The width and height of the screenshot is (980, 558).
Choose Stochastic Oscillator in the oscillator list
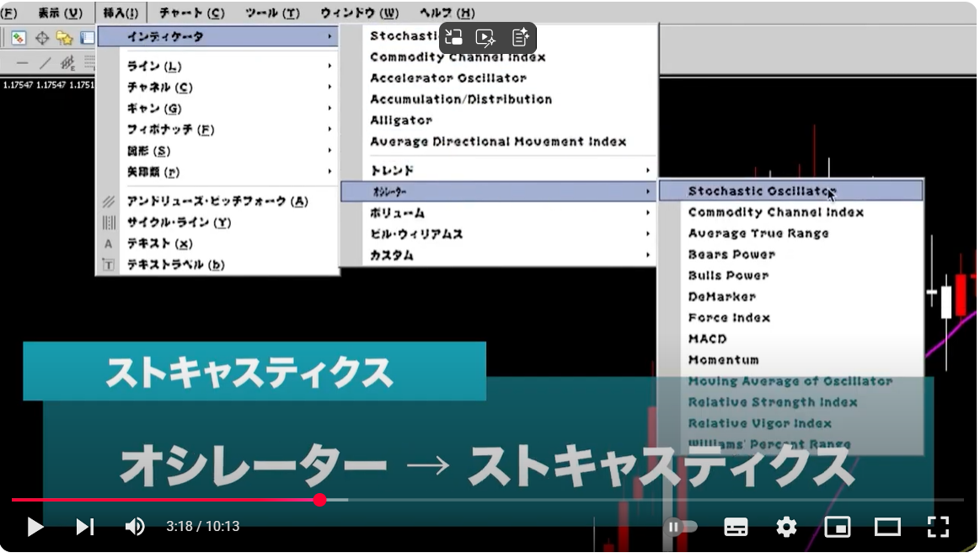pyautogui.click(x=790, y=191)
